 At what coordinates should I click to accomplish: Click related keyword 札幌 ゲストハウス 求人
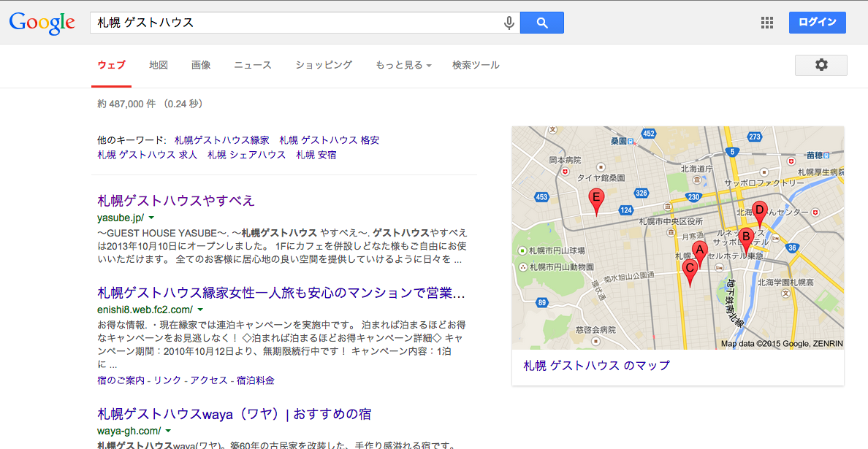[x=148, y=155]
